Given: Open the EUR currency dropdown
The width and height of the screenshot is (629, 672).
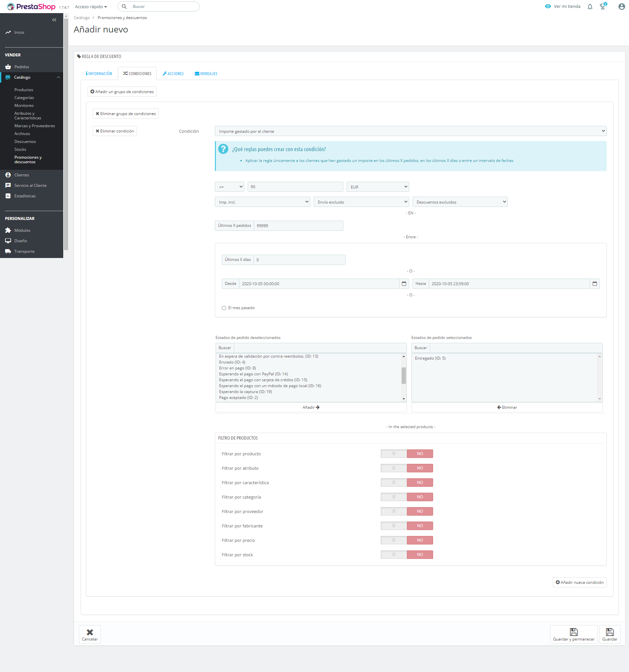Looking at the screenshot, I should pyautogui.click(x=378, y=187).
